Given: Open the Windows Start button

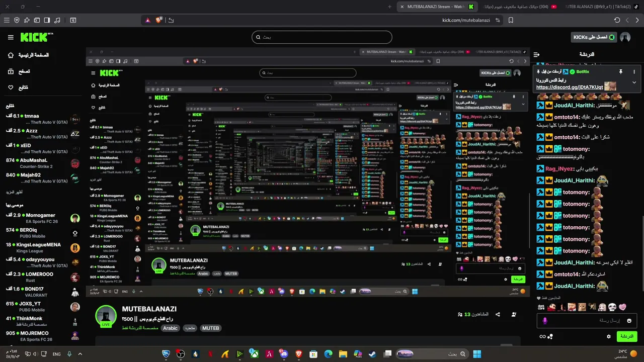Looking at the screenshot, I should coord(477,354).
